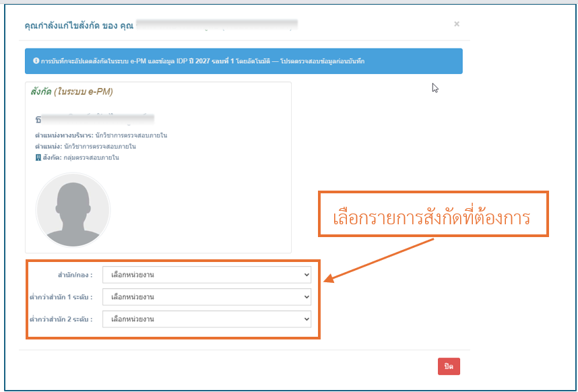Viewport: 578px width, 392px height.
Task: Click the สำนัก/กอง field label
Action: tap(75, 275)
